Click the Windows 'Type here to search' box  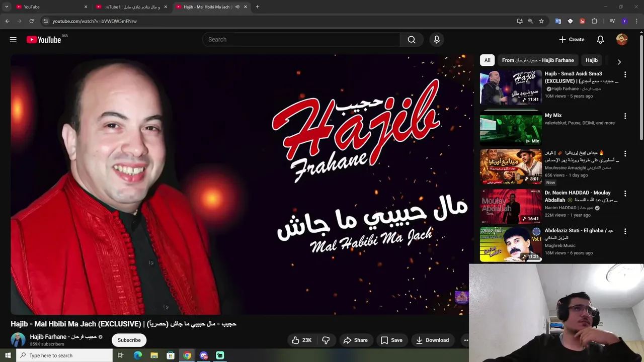coord(64,355)
